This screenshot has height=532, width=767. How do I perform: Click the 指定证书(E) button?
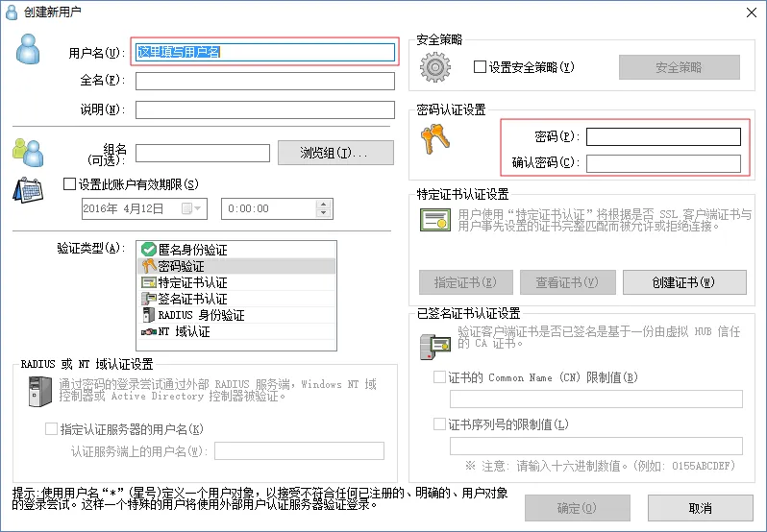coord(465,282)
